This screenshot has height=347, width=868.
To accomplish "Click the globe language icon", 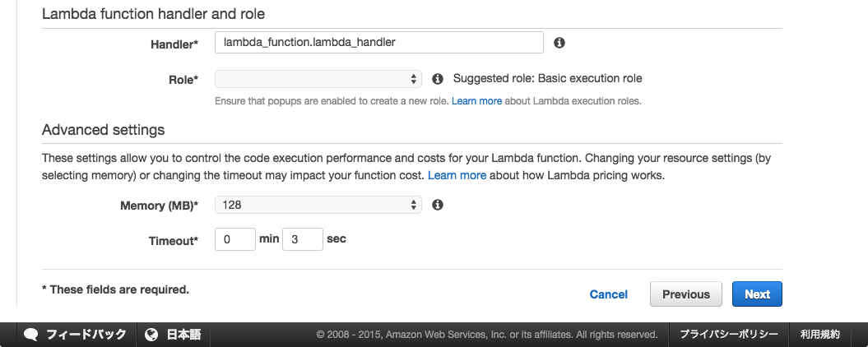I will [x=151, y=335].
